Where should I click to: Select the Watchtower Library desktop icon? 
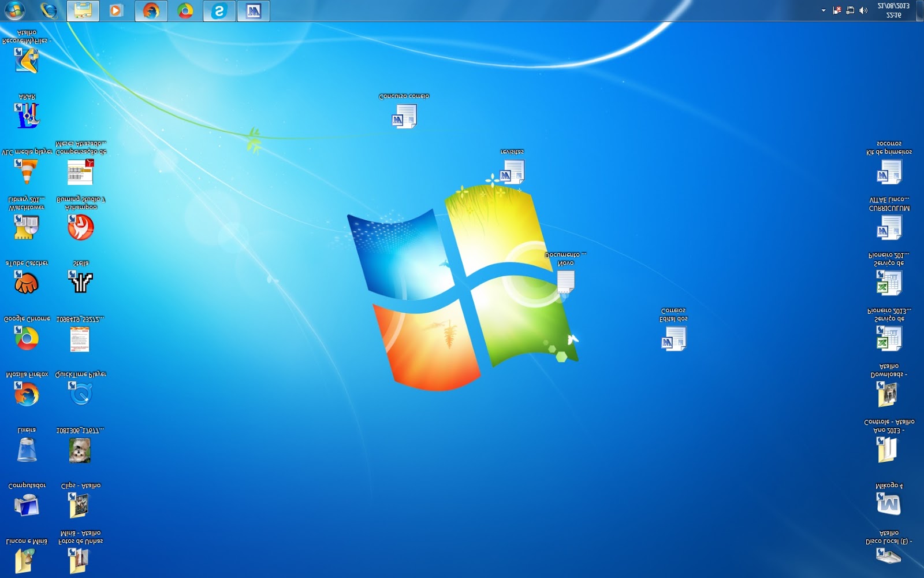tap(27, 227)
